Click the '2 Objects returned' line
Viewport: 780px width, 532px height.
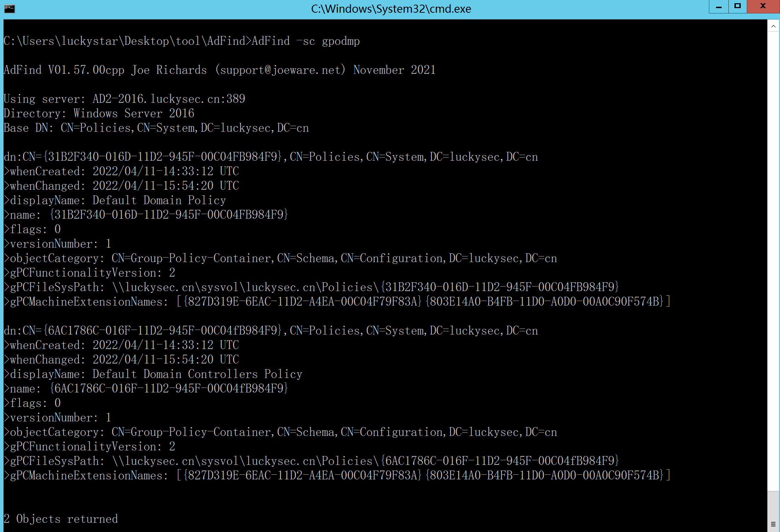point(60,519)
